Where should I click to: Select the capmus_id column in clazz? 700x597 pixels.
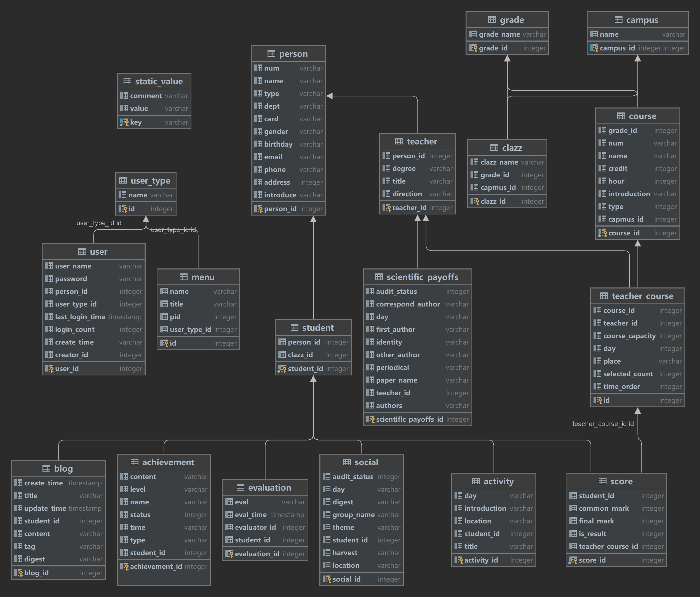pyautogui.click(x=507, y=187)
